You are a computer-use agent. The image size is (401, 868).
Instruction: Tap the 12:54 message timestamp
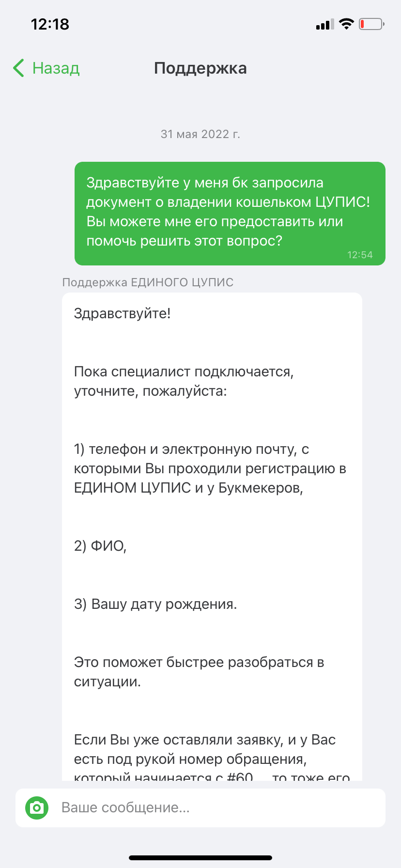360,255
